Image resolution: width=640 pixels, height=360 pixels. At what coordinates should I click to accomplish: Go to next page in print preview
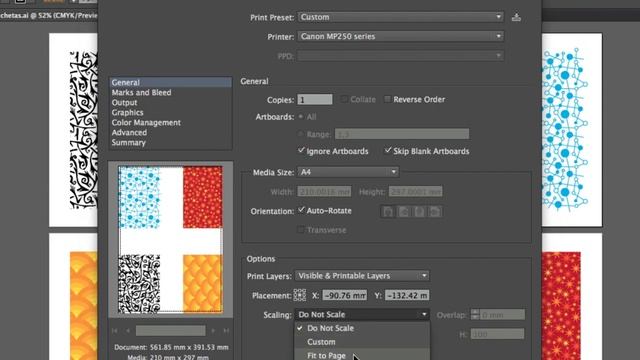pos(213,331)
